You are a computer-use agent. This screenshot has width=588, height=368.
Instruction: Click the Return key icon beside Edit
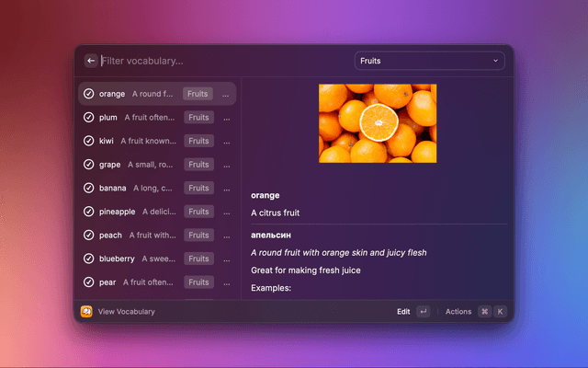423,312
